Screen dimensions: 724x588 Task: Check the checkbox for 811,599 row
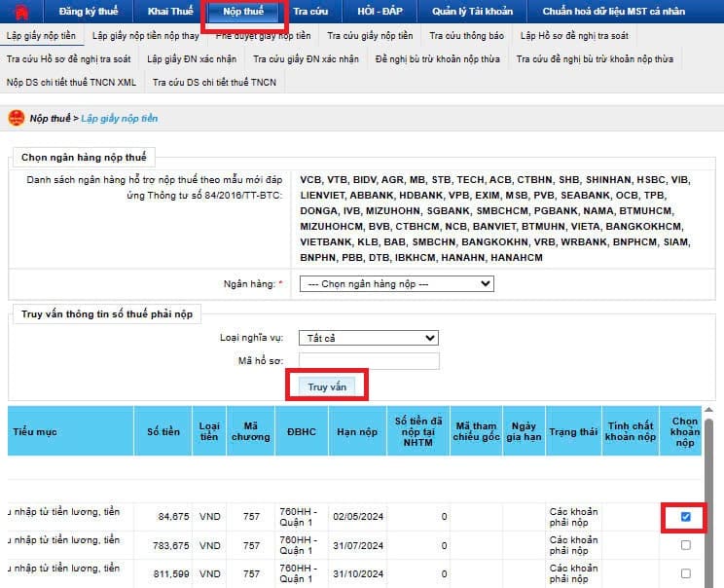pyautogui.click(x=686, y=573)
